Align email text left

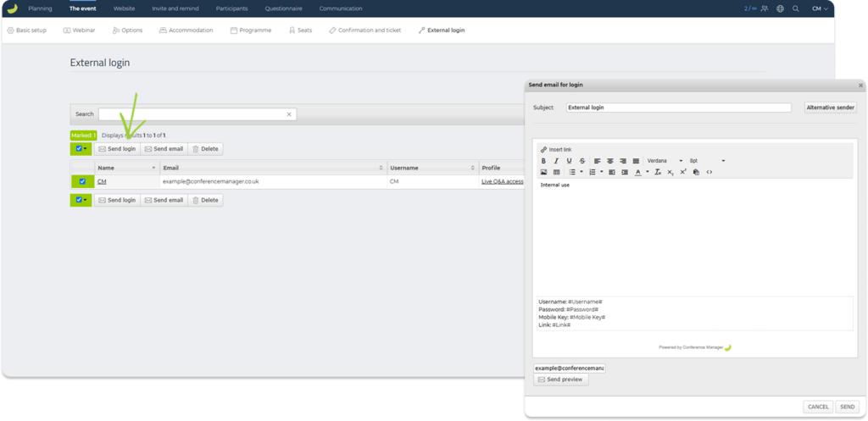click(x=598, y=161)
